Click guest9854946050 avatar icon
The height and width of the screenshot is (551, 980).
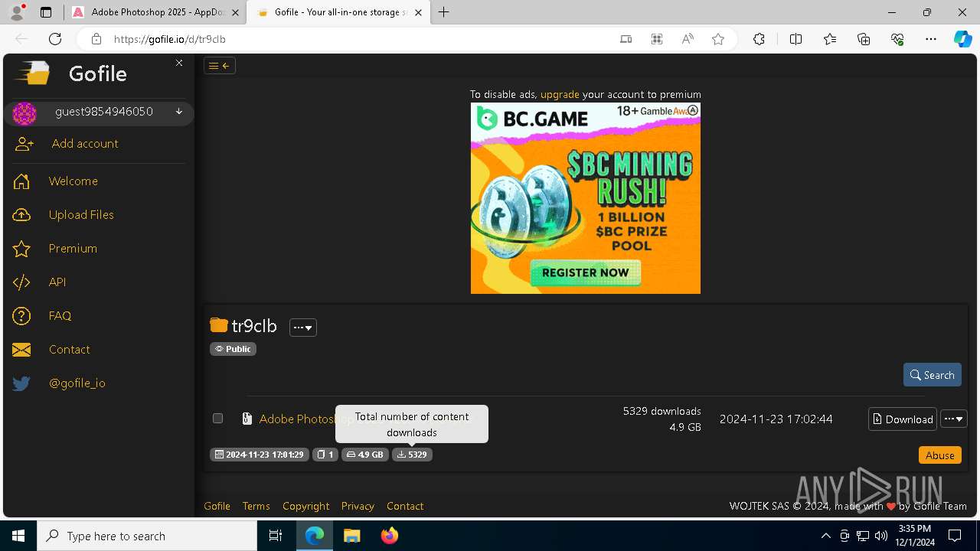pyautogui.click(x=24, y=113)
